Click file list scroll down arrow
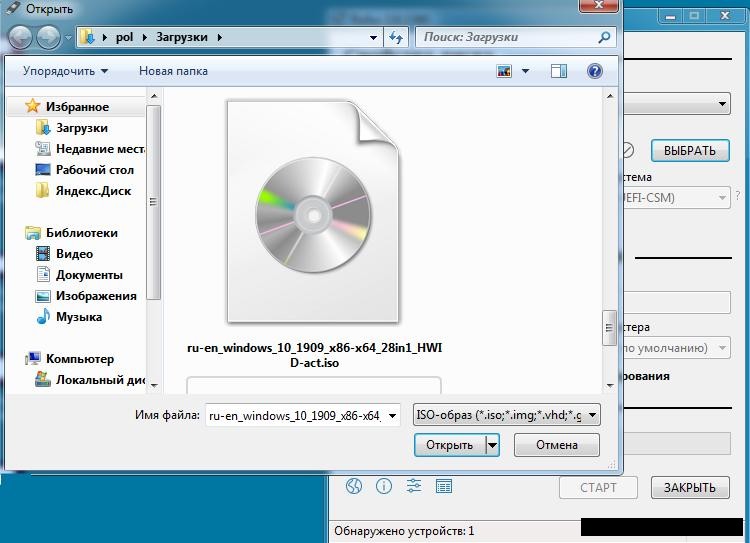Screen dimensions: 750x543 pos(610,385)
